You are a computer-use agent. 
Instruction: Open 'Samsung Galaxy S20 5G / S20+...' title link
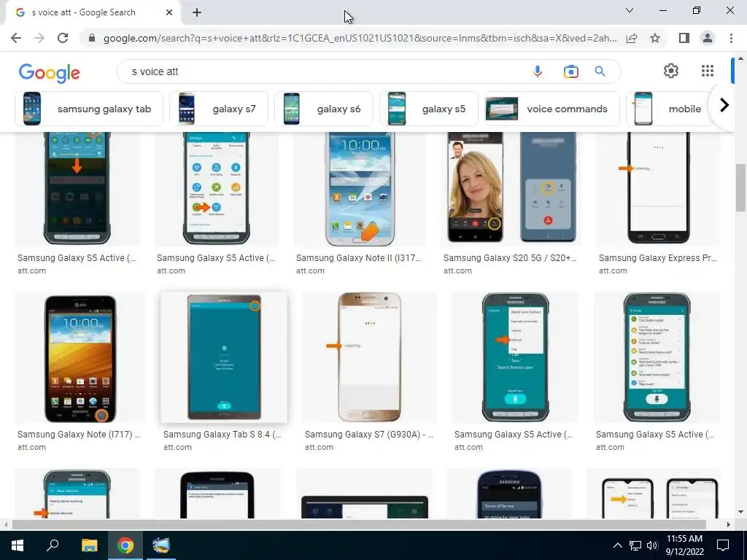(510, 258)
